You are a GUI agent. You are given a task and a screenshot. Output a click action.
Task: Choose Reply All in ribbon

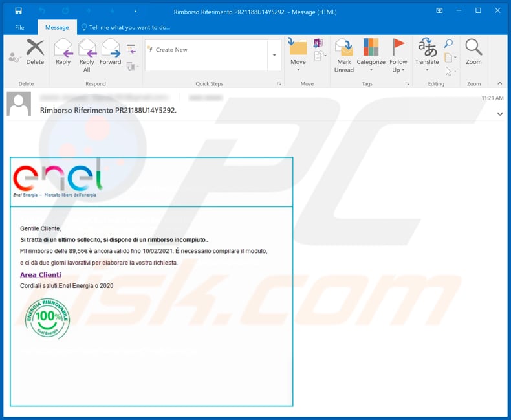click(87, 56)
